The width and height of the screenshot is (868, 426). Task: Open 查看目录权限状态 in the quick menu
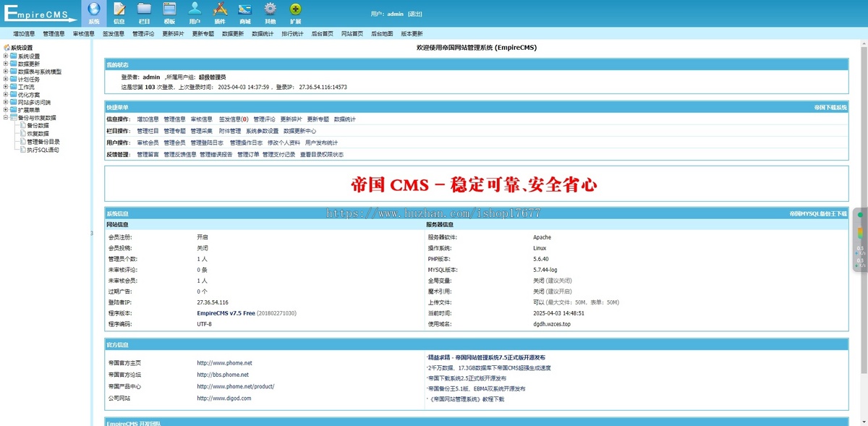click(x=322, y=154)
